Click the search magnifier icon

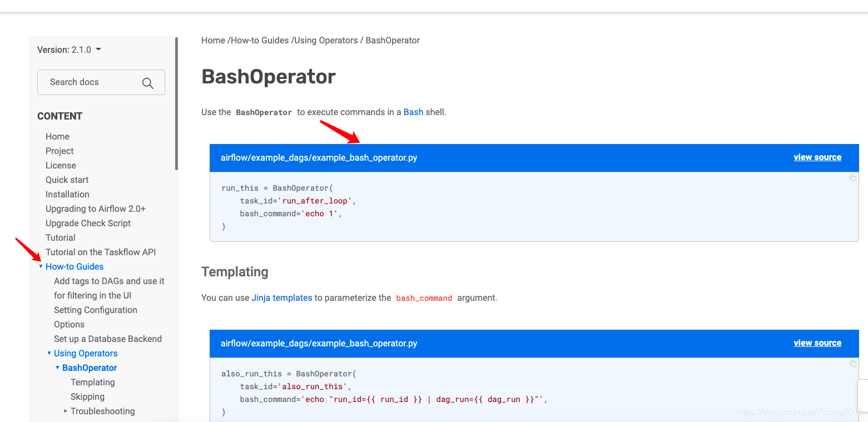(147, 83)
